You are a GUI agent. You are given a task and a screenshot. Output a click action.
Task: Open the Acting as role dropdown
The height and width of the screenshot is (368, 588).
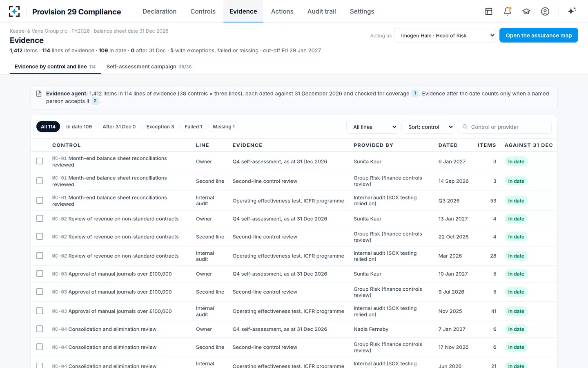tap(445, 36)
